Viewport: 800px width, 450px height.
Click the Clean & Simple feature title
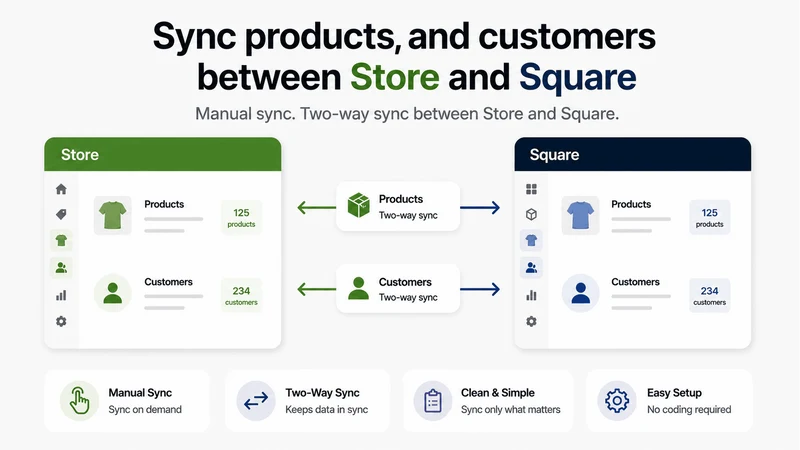497,393
